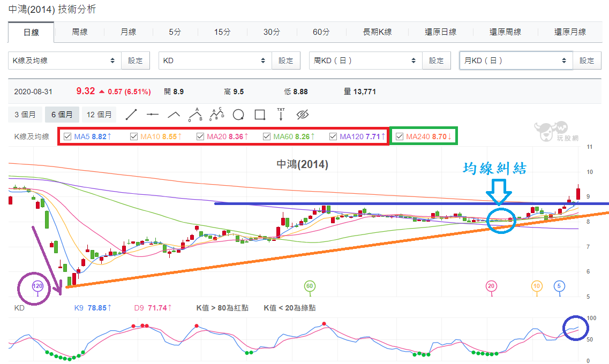Viewport: 609px width, 364px height.
Task: Click 設定 next to 周KD dropdown
Action: pos(436,60)
